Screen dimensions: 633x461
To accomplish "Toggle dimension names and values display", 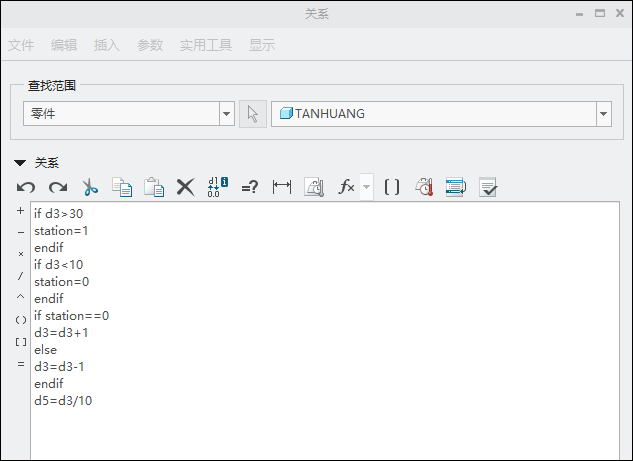I will (218, 187).
